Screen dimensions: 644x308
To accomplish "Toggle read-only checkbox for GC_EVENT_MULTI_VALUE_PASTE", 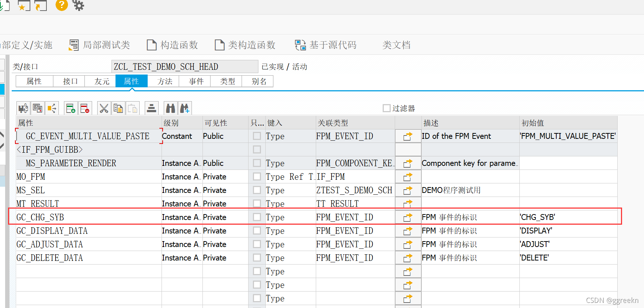I will (x=257, y=136).
